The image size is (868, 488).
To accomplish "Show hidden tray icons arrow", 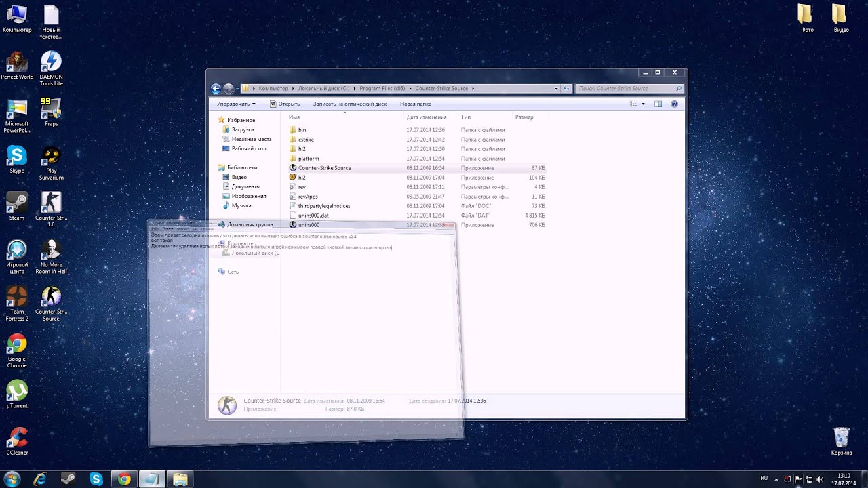I will coord(776,479).
